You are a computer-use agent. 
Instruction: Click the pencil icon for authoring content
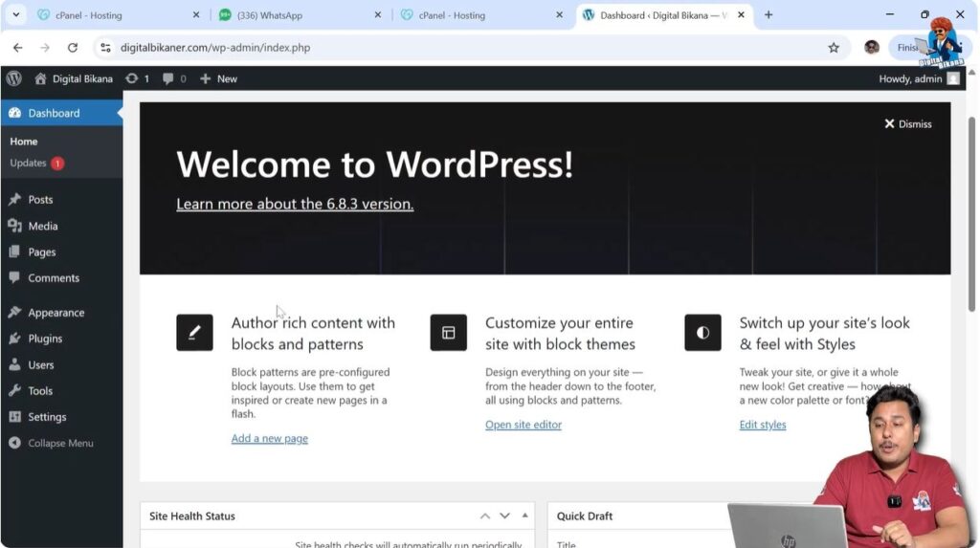(194, 333)
